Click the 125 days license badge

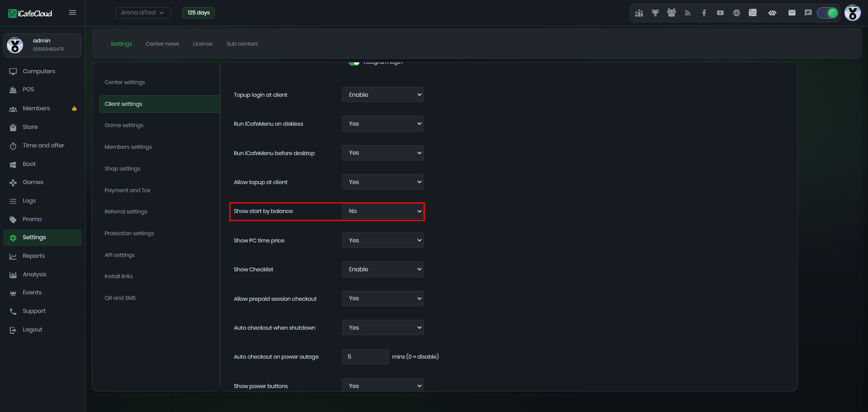point(198,13)
